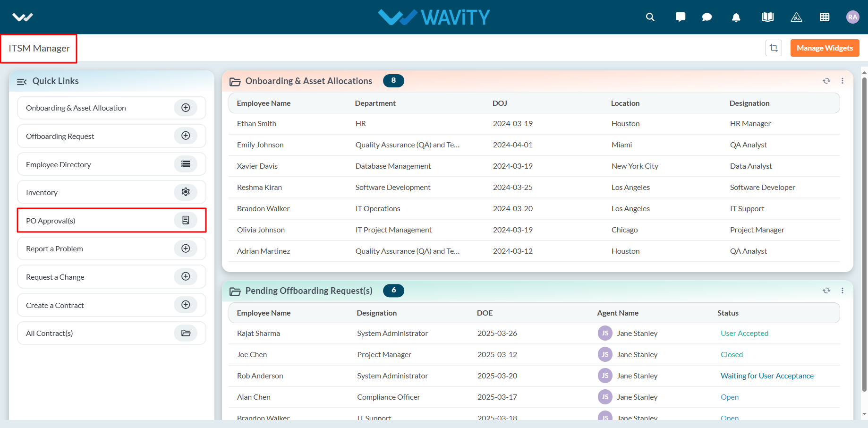Click plus icon for Offboarding Request
Viewport: 868px width, 428px height.
[x=186, y=136]
